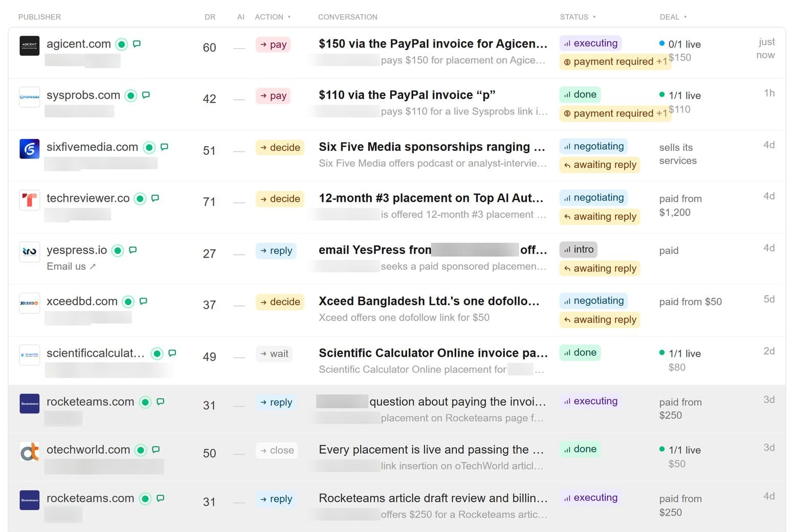Click the pay action for sysprobs.com
Screen dimensions: 802x532
pos(273,96)
